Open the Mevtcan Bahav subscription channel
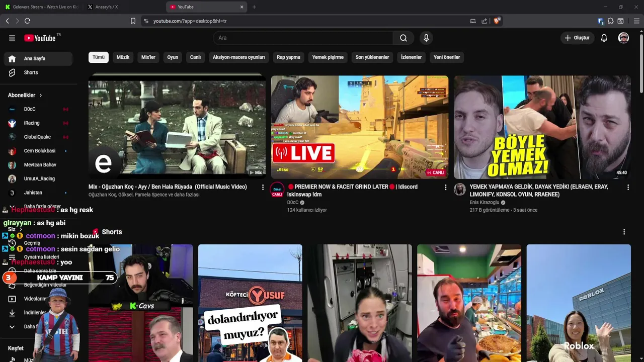This screenshot has width=644, height=362. (x=38, y=165)
